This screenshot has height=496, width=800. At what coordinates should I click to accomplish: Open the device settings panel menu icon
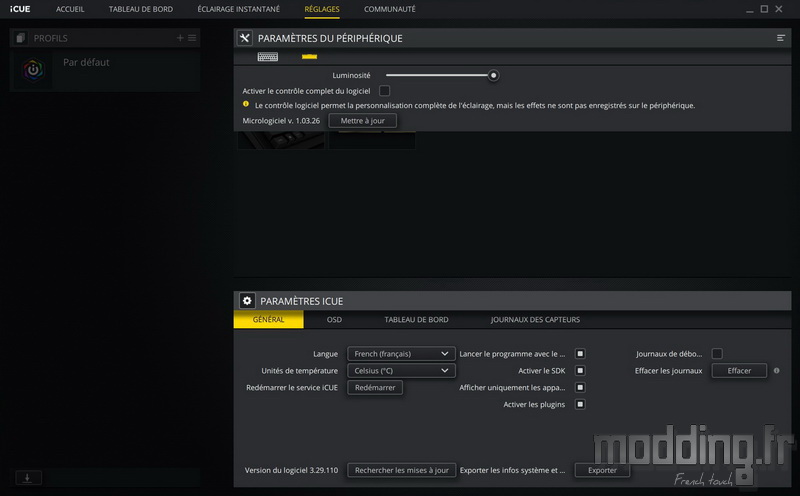tap(781, 38)
